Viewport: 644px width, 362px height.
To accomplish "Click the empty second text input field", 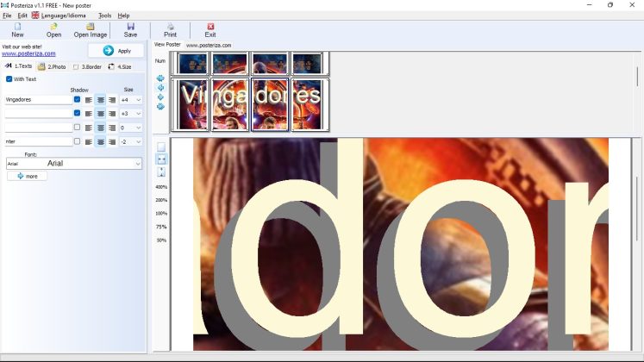I will [x=39, y=113].
